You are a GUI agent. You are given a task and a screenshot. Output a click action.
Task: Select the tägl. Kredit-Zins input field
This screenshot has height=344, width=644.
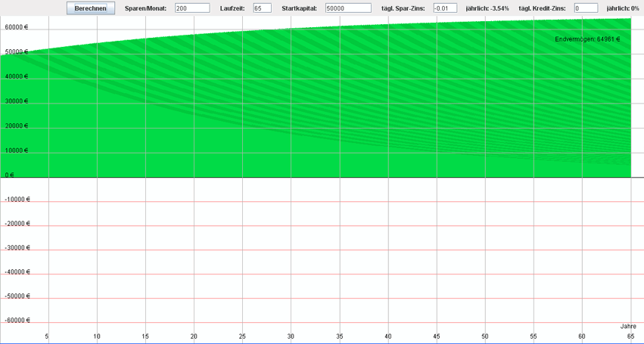point(586,8)
